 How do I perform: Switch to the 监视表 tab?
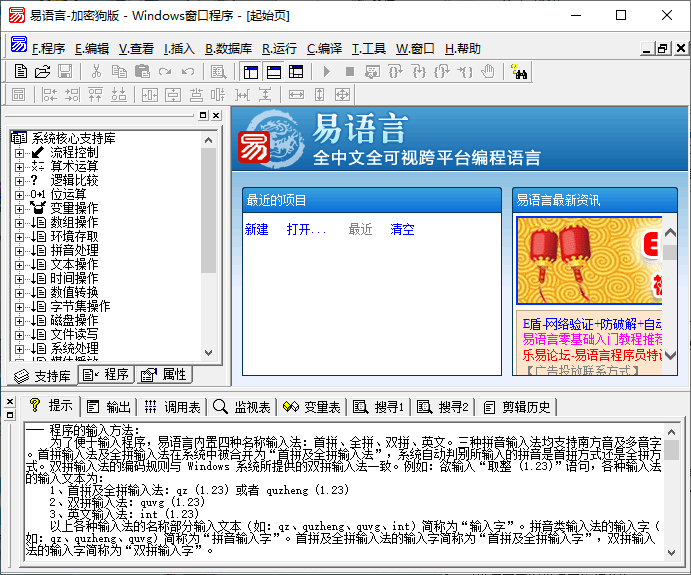pyautogui.click(x=241, y=407)
